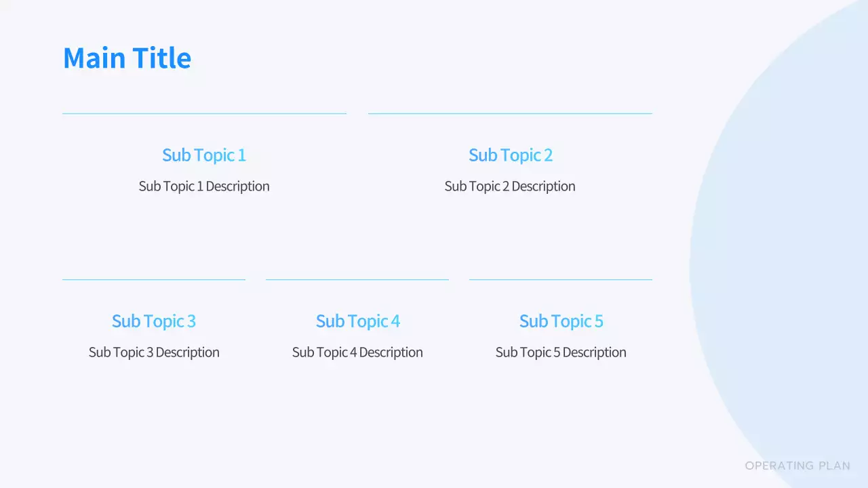Select the Sub Topic 2 heading
This screenshot has height=488, width=868.
tap(510, 155)
